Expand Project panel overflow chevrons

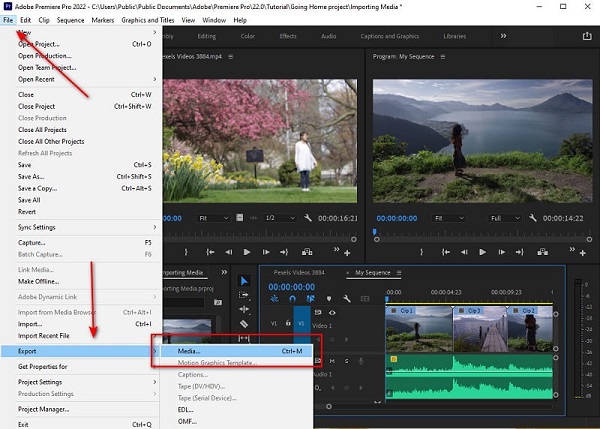click(224, 272)
